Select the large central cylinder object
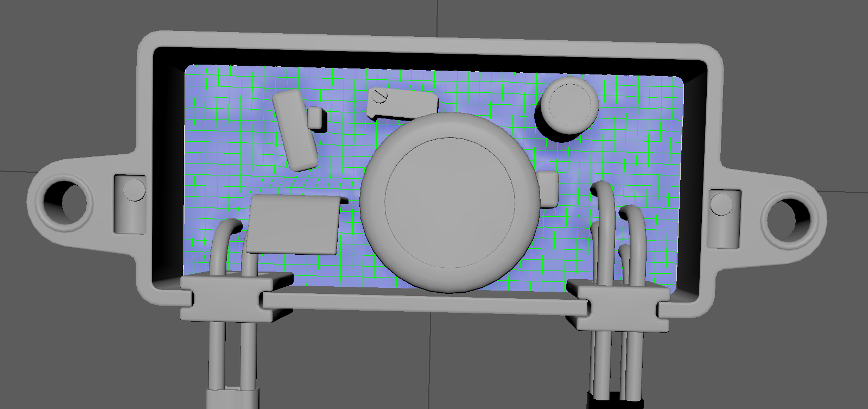Viewport: 868px width, 409px height. (x=450, y=202)
